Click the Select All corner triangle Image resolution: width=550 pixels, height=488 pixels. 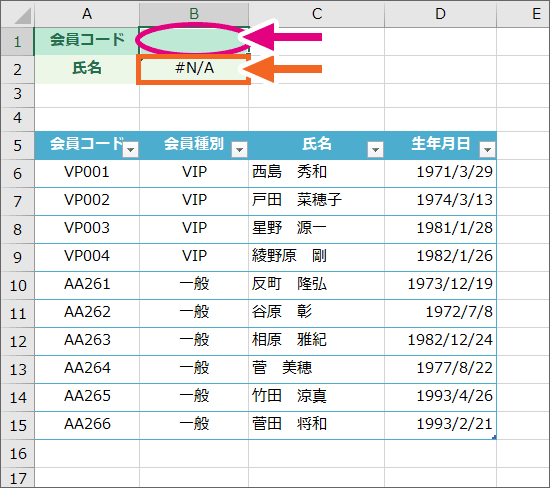click(23, 15)
